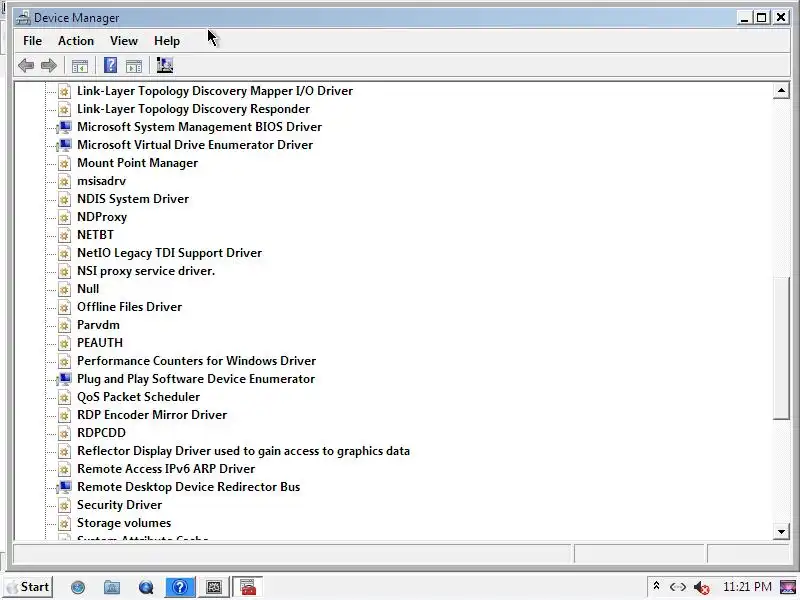800x600 pixels.
Task: Open the file manager taskbar icon
Action: click(112, 587)
